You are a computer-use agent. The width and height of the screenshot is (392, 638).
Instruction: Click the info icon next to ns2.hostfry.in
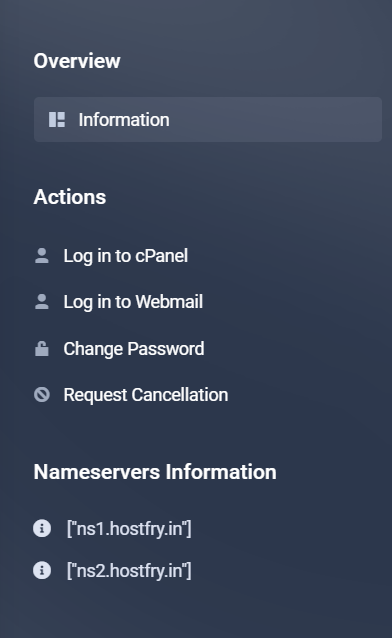click(x=42, y=570)
